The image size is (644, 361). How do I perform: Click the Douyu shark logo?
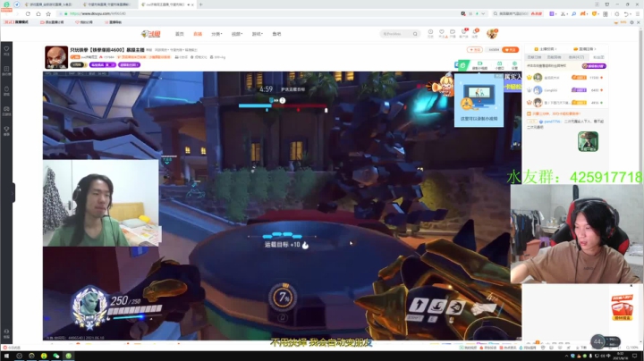[x=151, y=34]
